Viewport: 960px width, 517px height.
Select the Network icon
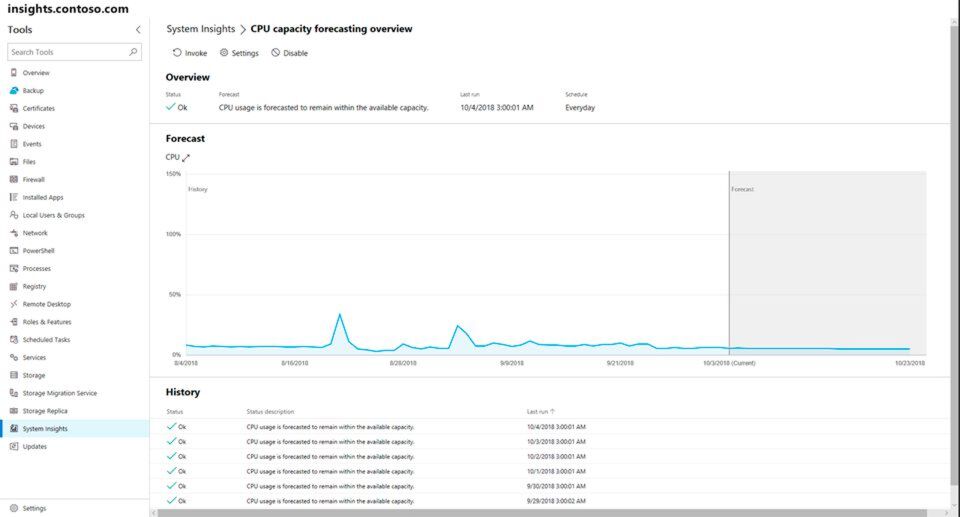(x=13, y=232)
